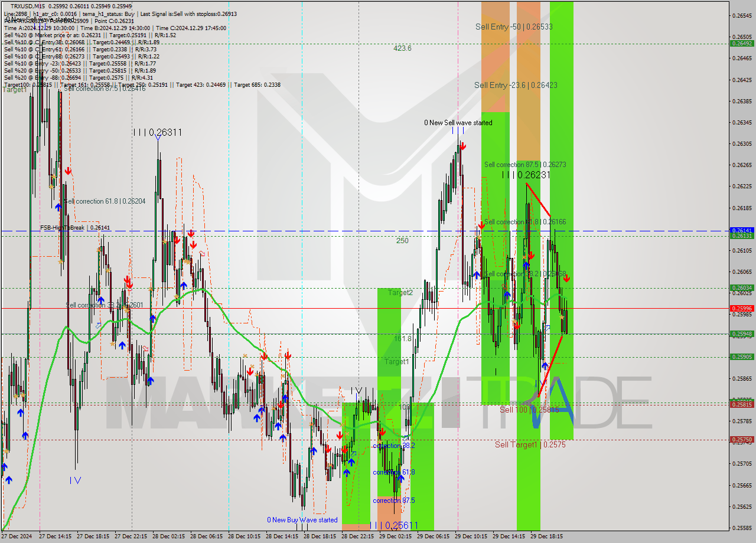This screenshot has width=756, height=543.
Task: Click the '161.8' Fibonacci level label
Action: (403, 339)
